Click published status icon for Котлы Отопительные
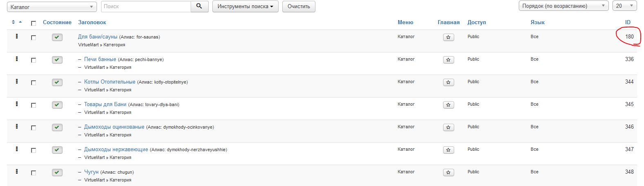 click(57, 82)
